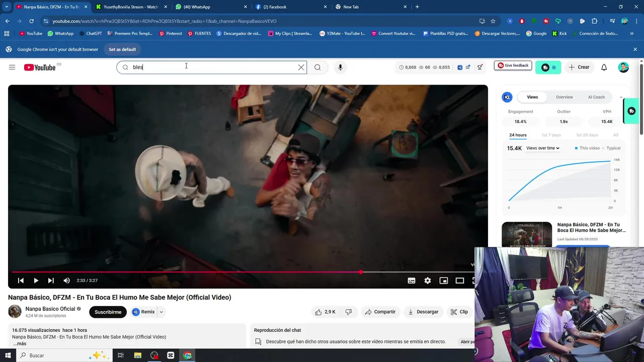Open the vidIQ list icon in stats bar
Viewport: 644px width, 362px height.
point(468,67)
